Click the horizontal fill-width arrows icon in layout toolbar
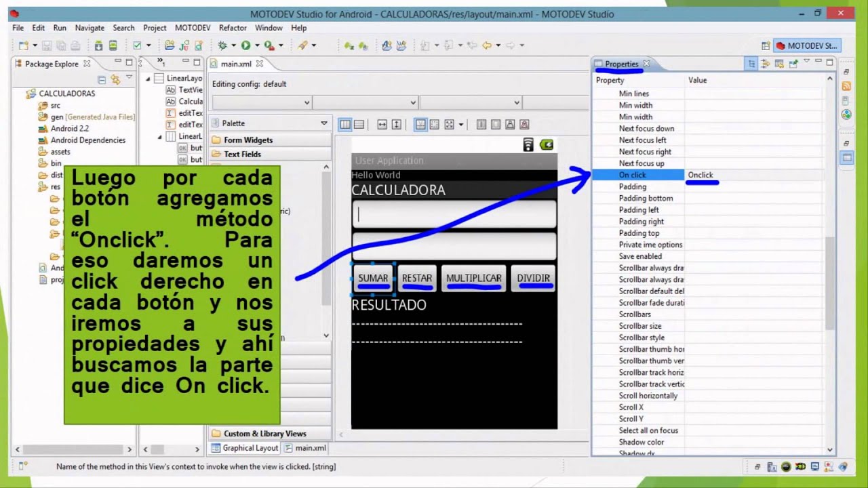 coord(382,124)
